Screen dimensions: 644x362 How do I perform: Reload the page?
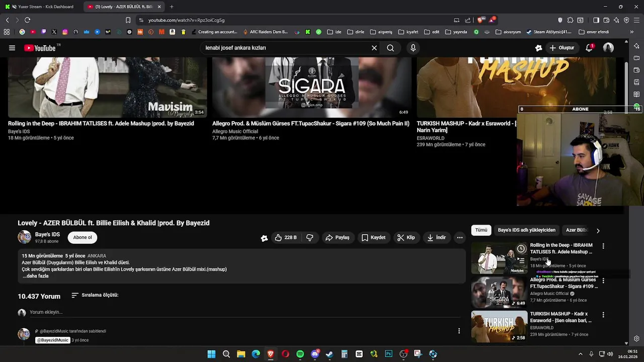tap(27, 20)
